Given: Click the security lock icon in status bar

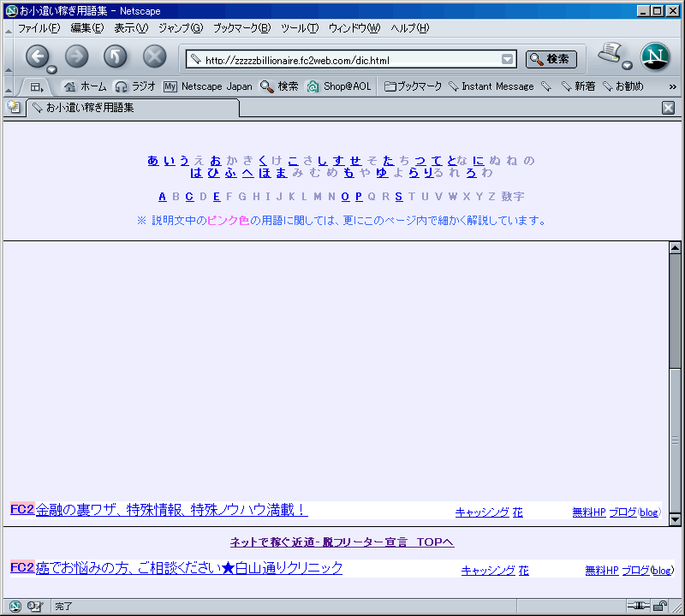Looking at the screenshot, I should [x=660, y=606].
